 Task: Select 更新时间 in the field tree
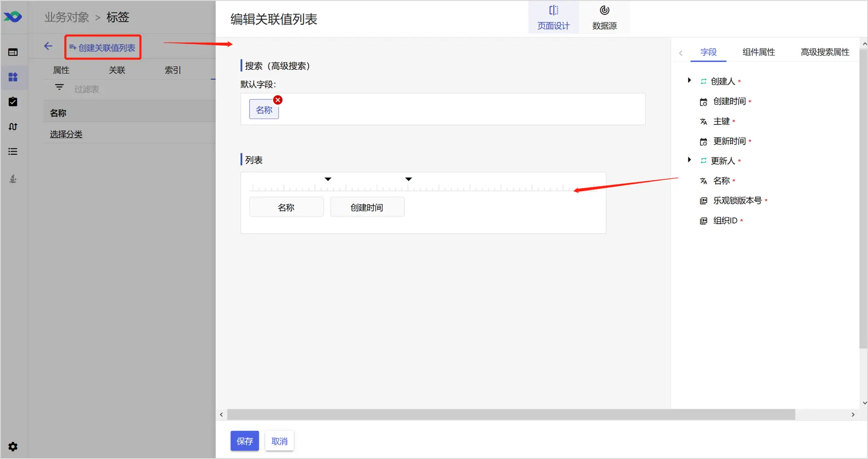pyautogui.click(x=729, y=141)
